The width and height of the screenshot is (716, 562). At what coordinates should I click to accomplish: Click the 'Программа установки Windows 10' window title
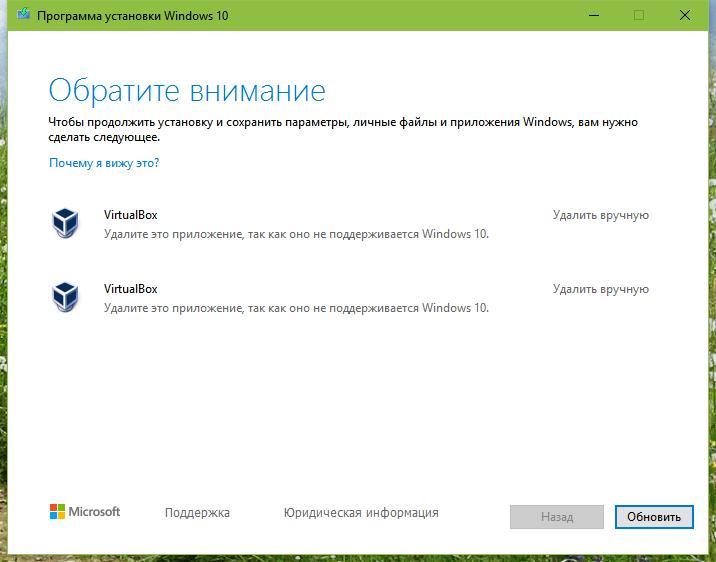(132, 16)
